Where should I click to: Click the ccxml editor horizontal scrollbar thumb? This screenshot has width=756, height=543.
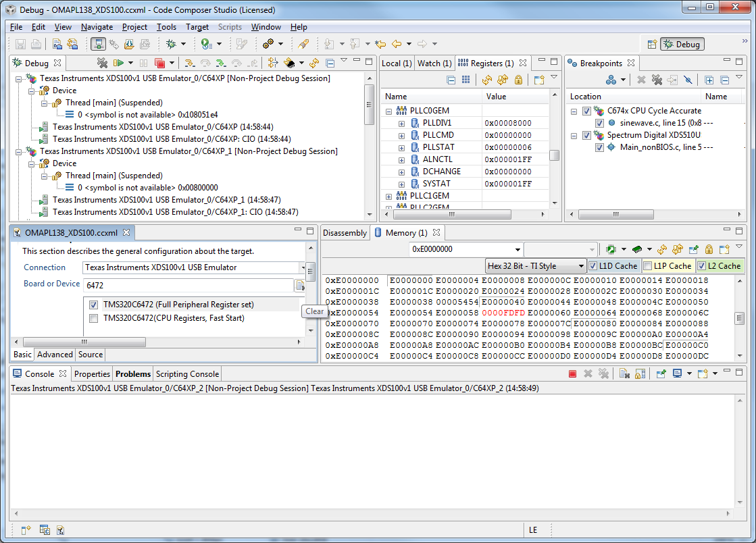(x=84, y=342)
